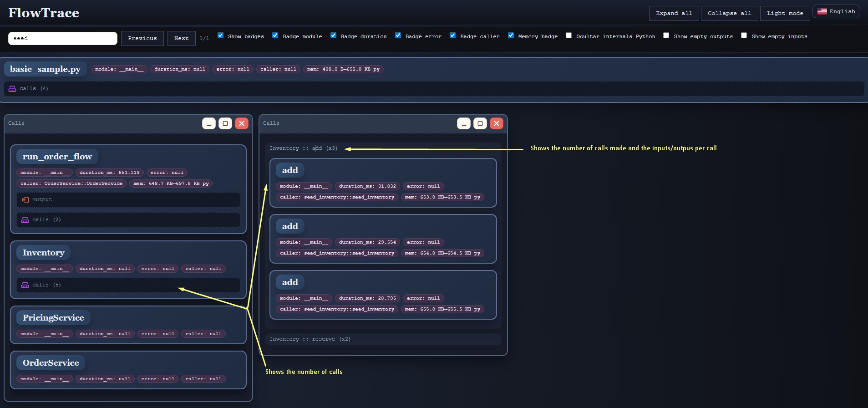
Task: Click the calls (2) icon in run_order_flow
Action: pyautogui.click(x=25, y=220)
